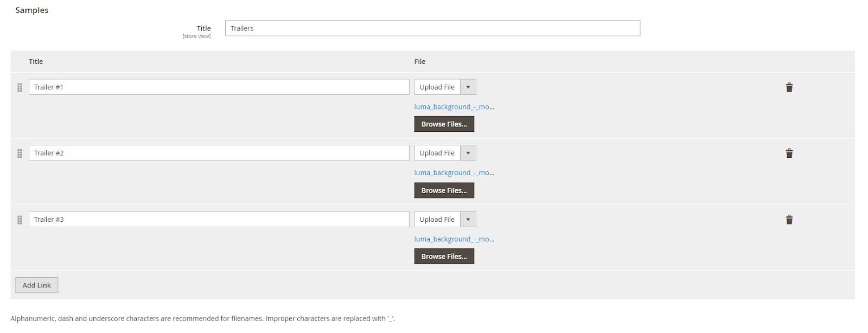The image size is (868, 333).
Task: Open luma_background file link under Trailer #2
Action: (454, 173)
